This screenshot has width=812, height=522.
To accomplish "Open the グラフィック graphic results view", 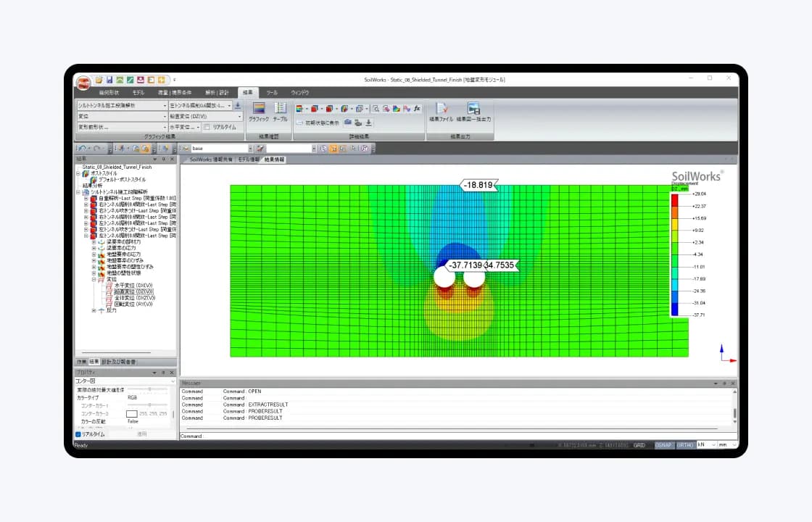I will [x=258, y=112].
